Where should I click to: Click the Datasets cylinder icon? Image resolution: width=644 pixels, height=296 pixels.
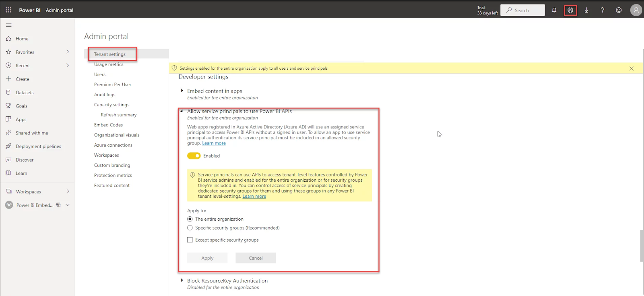tap(8, 92)
